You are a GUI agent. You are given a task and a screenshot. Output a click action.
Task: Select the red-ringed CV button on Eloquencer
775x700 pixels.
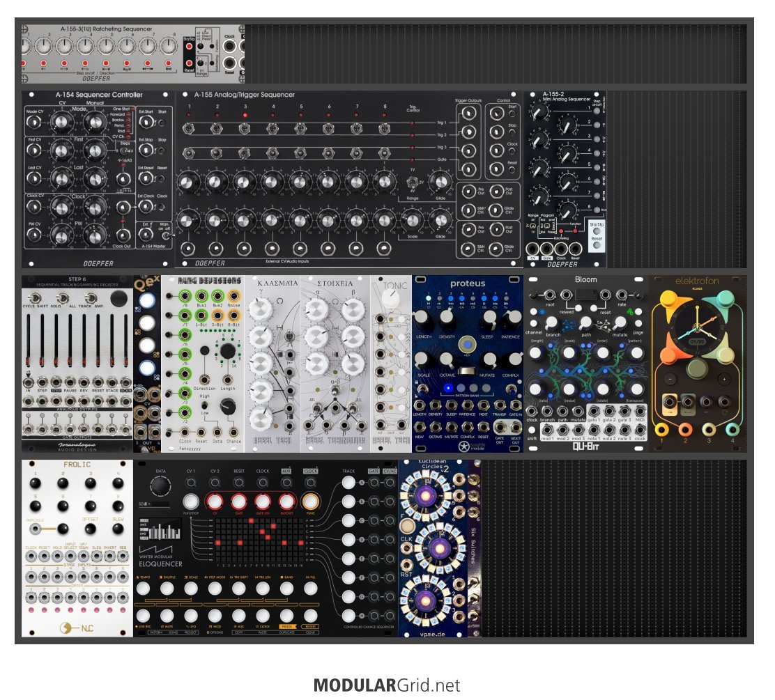tap(215, 501)
